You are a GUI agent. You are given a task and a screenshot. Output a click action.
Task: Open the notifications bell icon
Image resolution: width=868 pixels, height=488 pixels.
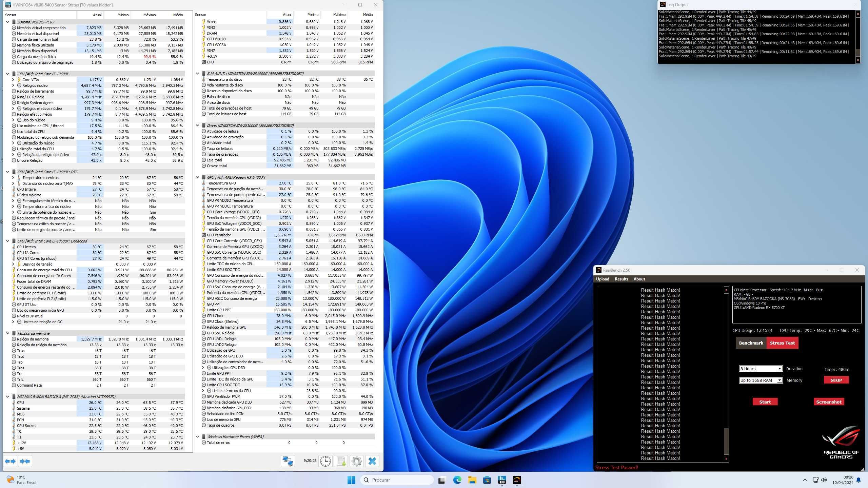859,480
